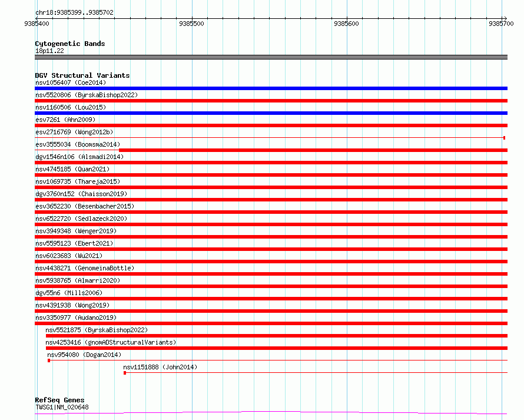
Task: Open nsv4253416 (gnomADStructuralVariants) variant
Action: click(111, 342)
